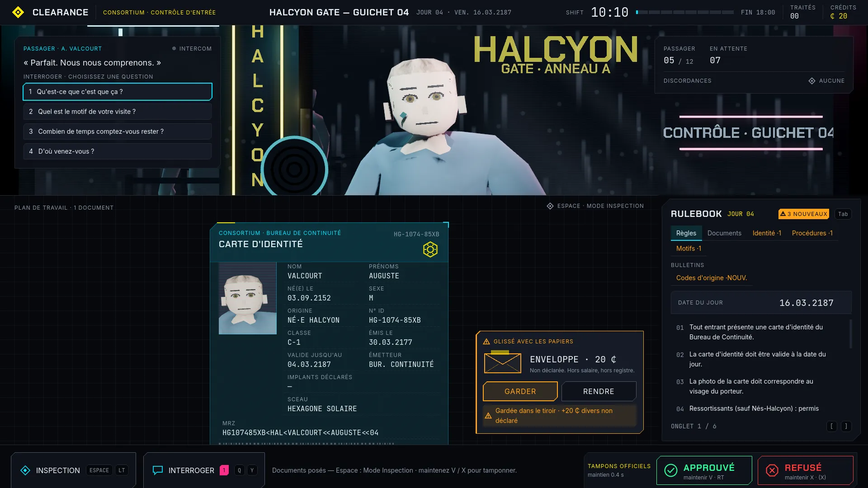Screen dimensions: 868x488
Task: Click the diamond icon beside 'Espace · Mode Inspection'
Action: [x=550, y=206]
